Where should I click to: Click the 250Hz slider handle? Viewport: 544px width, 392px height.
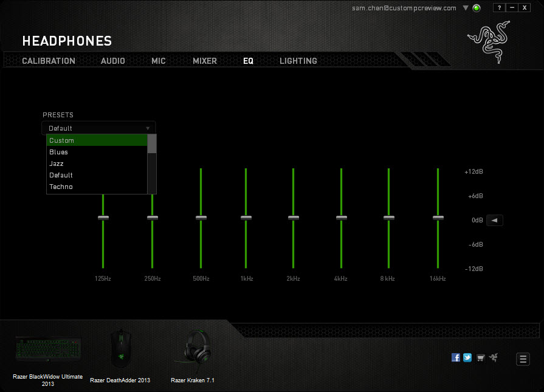point(153,218)
